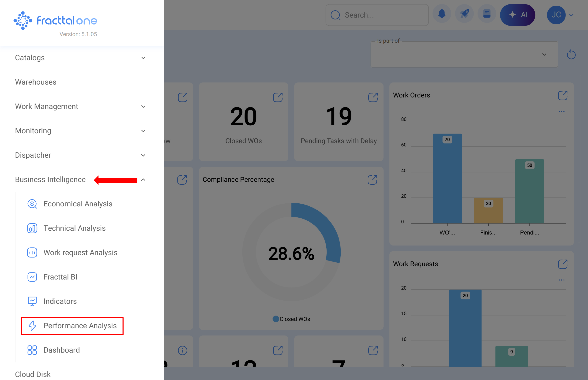Select Performance Analysis menu item
588x380 pixels.
pos(80,326)
